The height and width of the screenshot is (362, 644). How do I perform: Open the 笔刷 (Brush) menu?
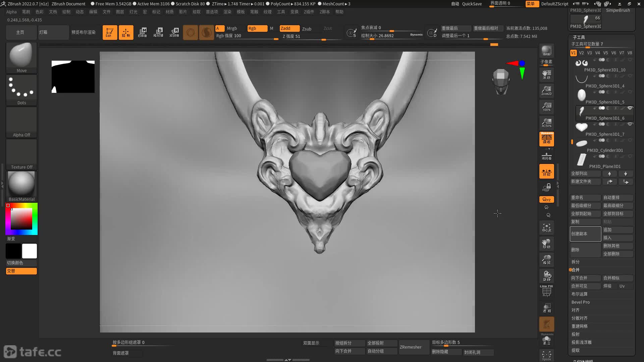[x=26, y=12]
